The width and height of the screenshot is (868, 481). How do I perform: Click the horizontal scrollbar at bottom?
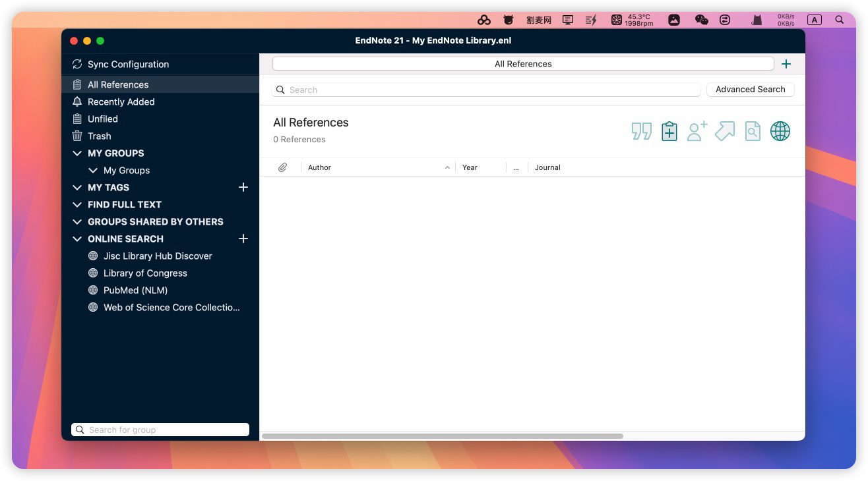pyautogui.click(x=442, y=436)
